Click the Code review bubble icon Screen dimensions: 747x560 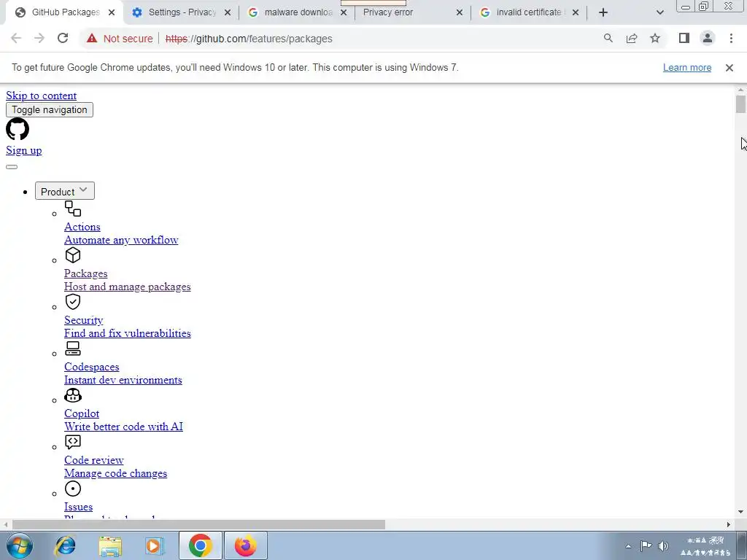73,442
